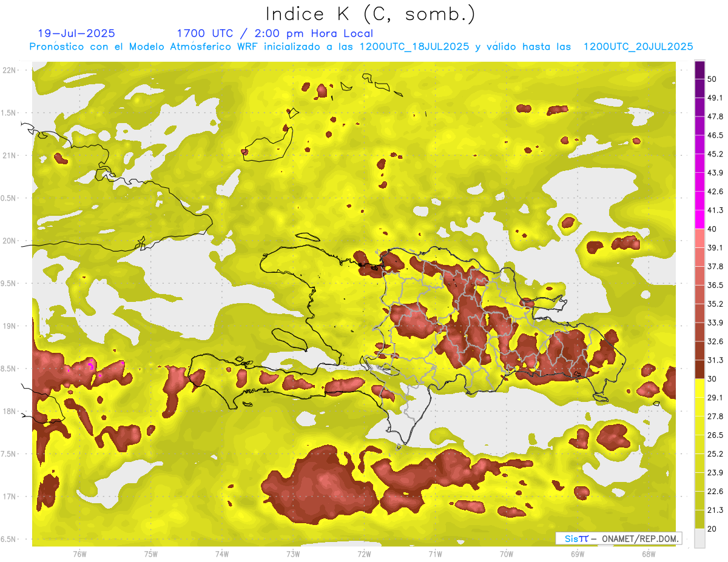Click the color bar value 39.1
728x562 pixels.
point(715,247)
